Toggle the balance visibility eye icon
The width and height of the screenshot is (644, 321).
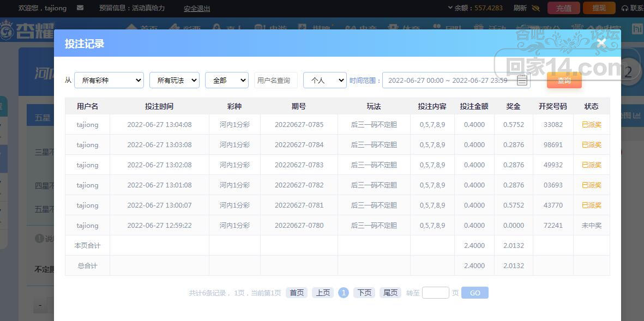coord(535,8)
